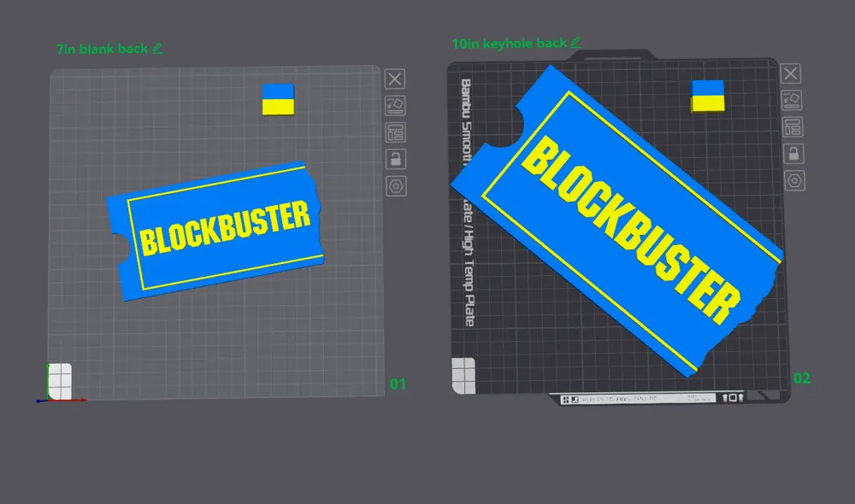This screenshot has width=855, height=504.
Task: Open plate settings for plate 02
Action: pos(794,180)
